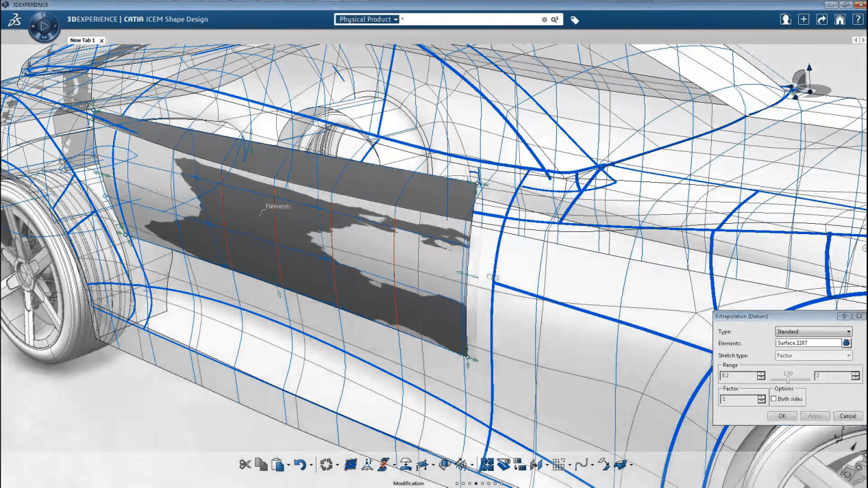The image size is (868, 488).
Task: Click the search magnifier icon in search bar
Action: (554, 20)
